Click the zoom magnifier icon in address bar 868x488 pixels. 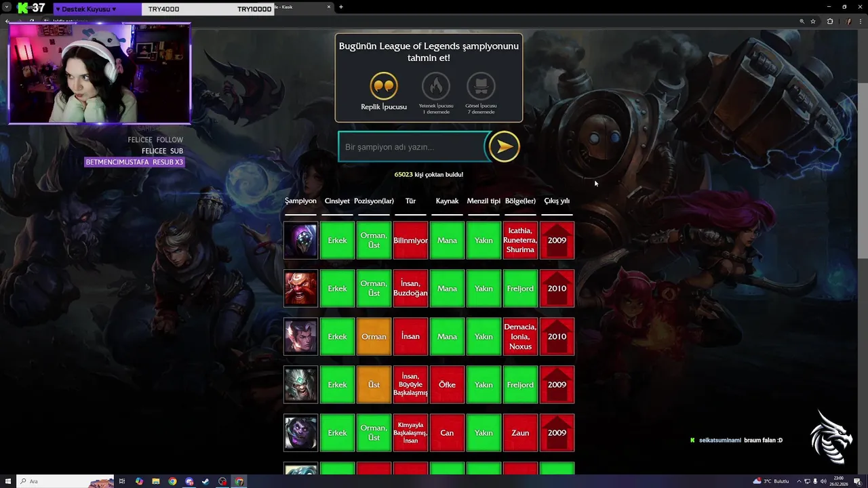(802, 21)
